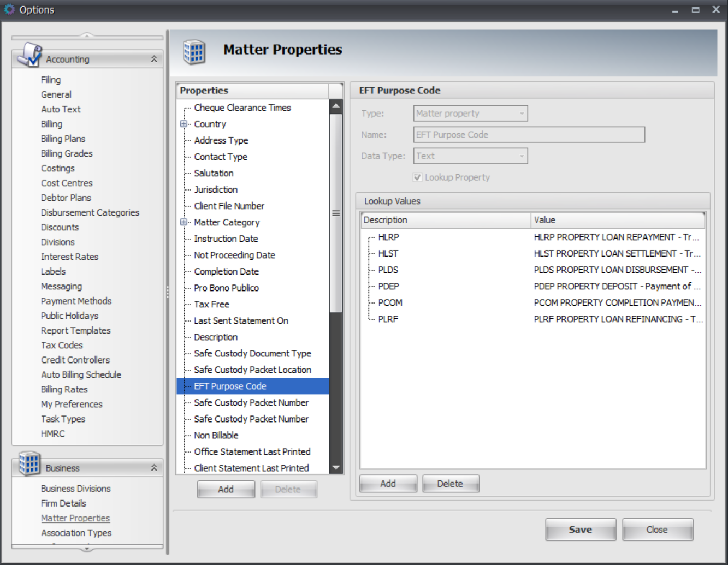Screen dimensions: 728x565
Task: Click Delete below Lookup Values
Action: coord(451,484)
